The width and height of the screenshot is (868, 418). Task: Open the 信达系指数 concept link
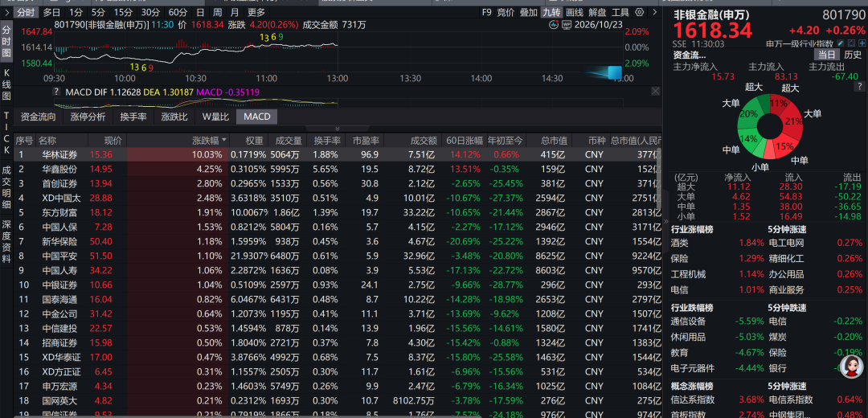click(x=693, y=400)
